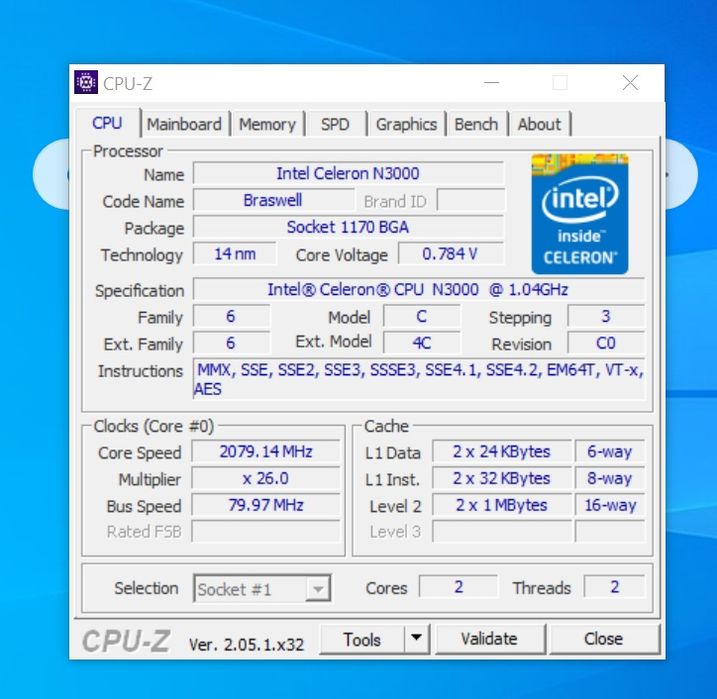
Task: Close CPU-Z with the title bar X
Action: (x=630, y=83)
